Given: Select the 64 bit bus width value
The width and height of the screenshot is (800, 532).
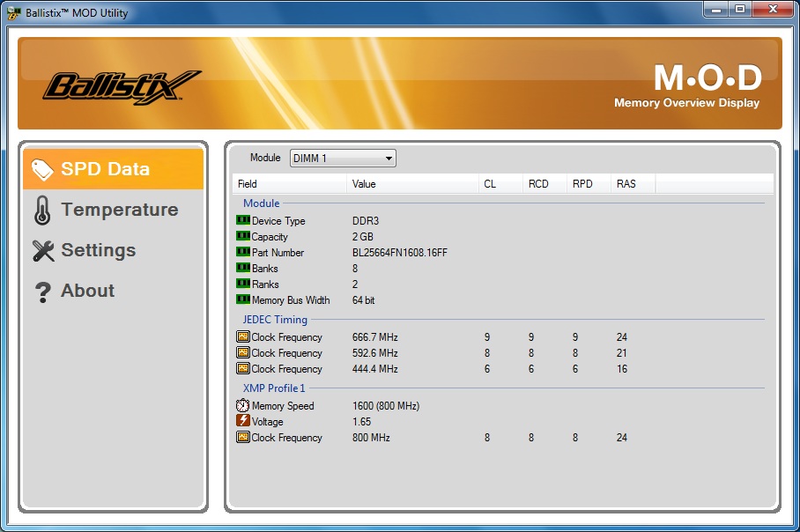Looking at the screenshot, I should [x=363, y=300].
